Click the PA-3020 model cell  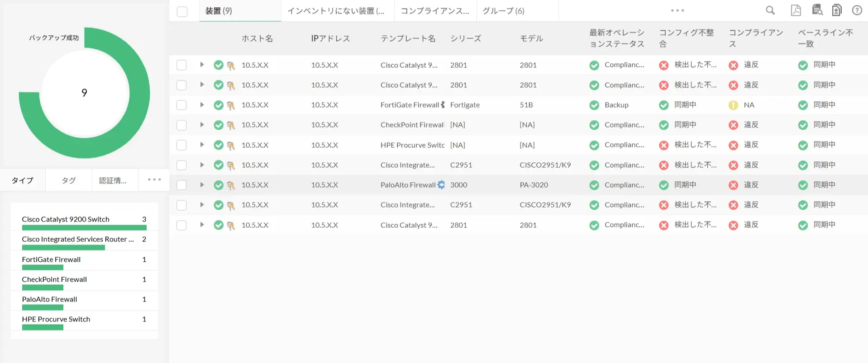pos(534,185)
